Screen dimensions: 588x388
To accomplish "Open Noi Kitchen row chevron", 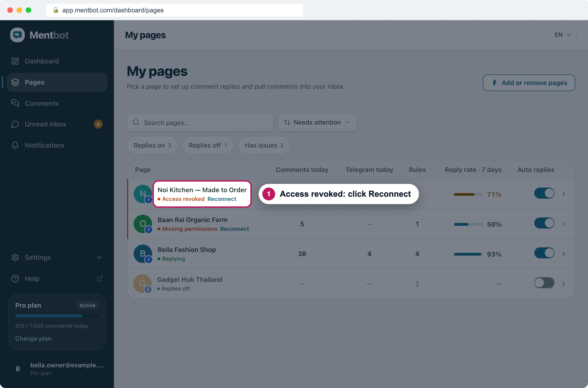I will pyautogui.click(x=563, y=194).
